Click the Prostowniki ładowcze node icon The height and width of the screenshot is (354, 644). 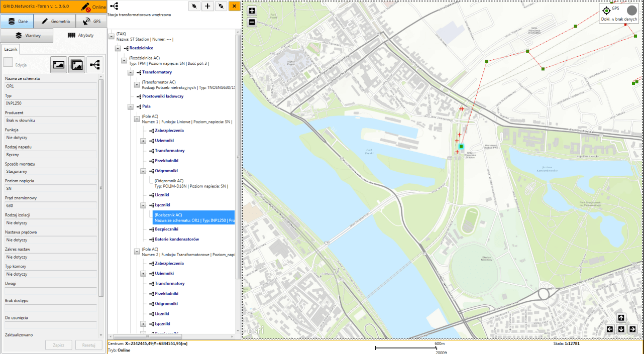(139, 96)
